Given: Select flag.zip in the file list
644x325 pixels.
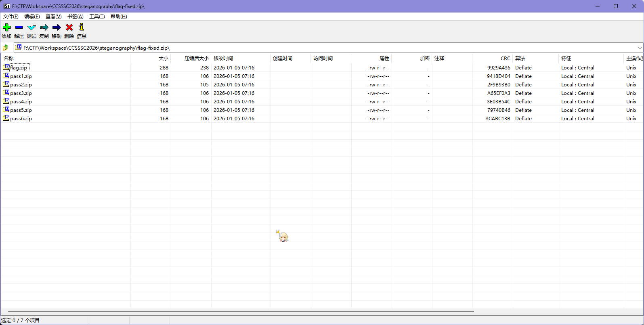Looking at the screenshot, I should point(19,68).
